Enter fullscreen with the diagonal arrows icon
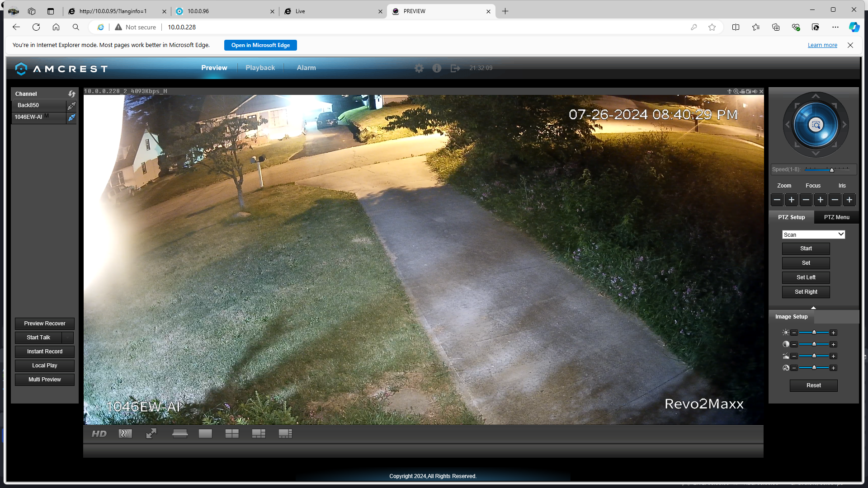868x488 pixels. click(x=151, y=434)
